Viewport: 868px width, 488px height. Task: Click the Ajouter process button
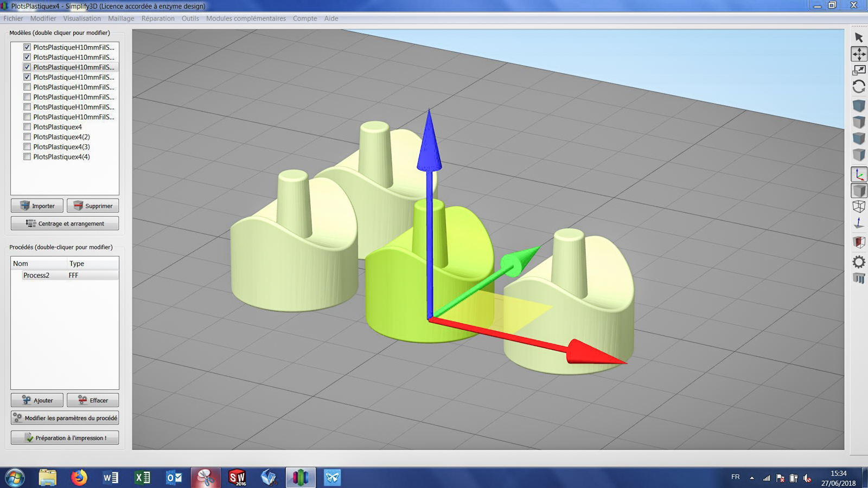coord(37,400)
